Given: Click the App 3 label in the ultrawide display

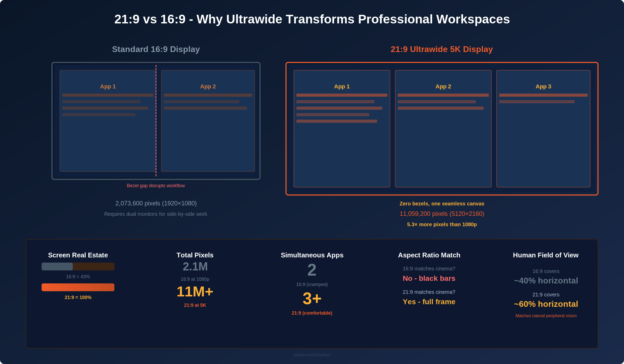Looking at the screenshot, I should [543, 87].
